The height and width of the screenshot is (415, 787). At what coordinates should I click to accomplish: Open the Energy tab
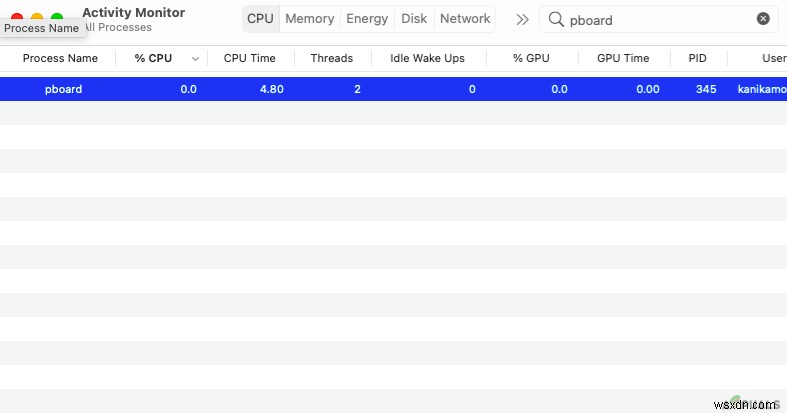367,19
